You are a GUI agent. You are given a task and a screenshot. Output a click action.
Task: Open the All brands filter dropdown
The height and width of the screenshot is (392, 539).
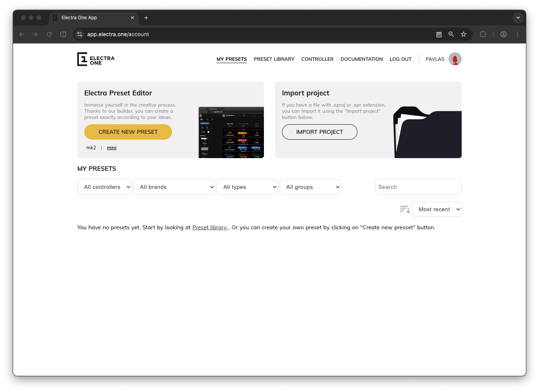tap(174, 187)
